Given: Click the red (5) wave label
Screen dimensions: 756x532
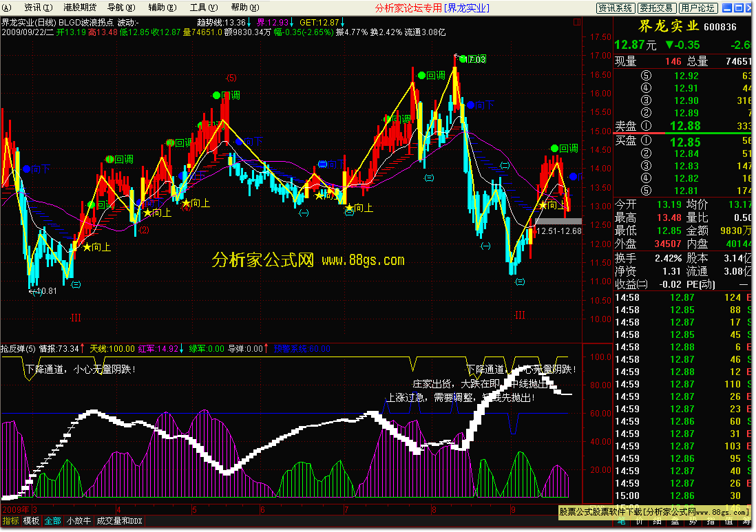Looking at the screenshot, I should pos(231,78).
